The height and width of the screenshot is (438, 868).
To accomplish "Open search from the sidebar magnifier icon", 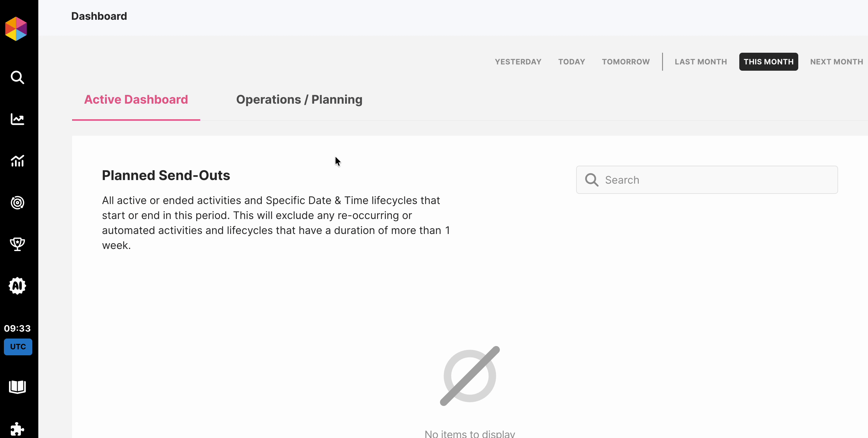I will (17, 78).
